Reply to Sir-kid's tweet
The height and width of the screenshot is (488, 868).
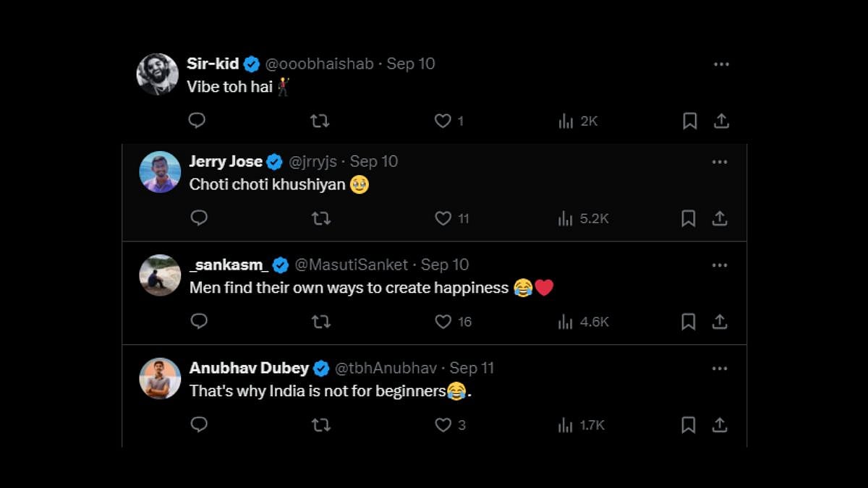[197, 121]
